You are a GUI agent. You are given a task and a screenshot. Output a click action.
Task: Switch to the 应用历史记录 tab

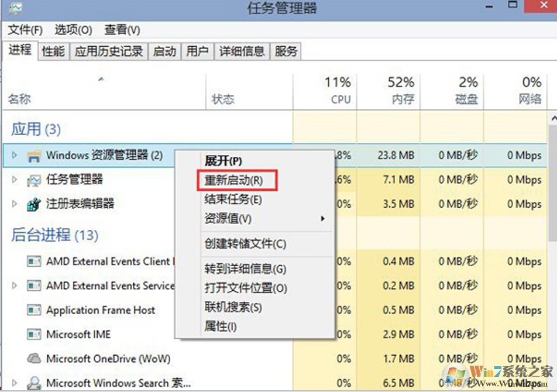tap(109, 51)
